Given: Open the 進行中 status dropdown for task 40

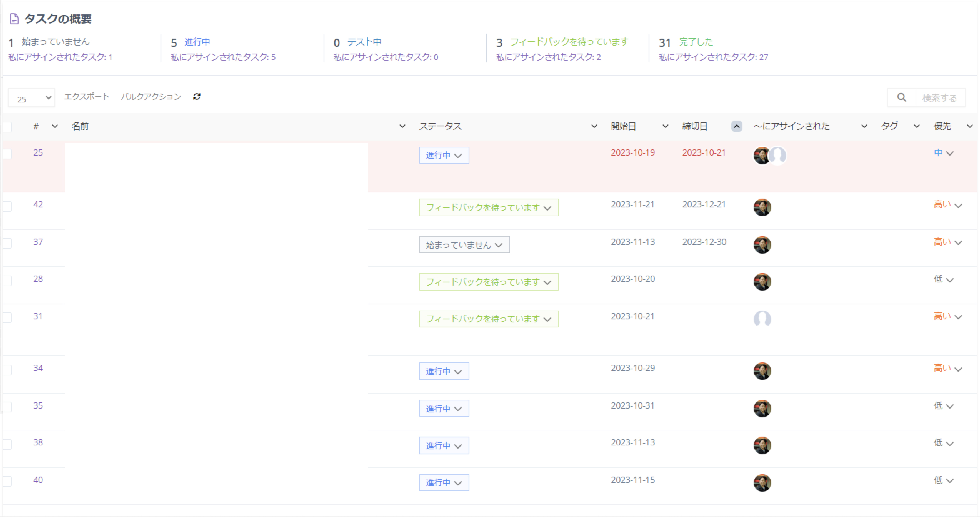Looking at the screenshot, I should [444, 482].
